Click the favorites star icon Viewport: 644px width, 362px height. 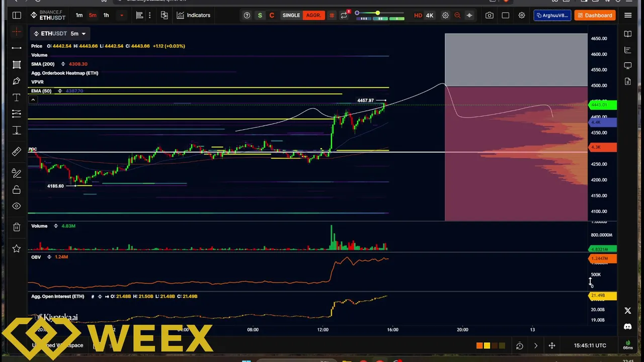point(17,248)
